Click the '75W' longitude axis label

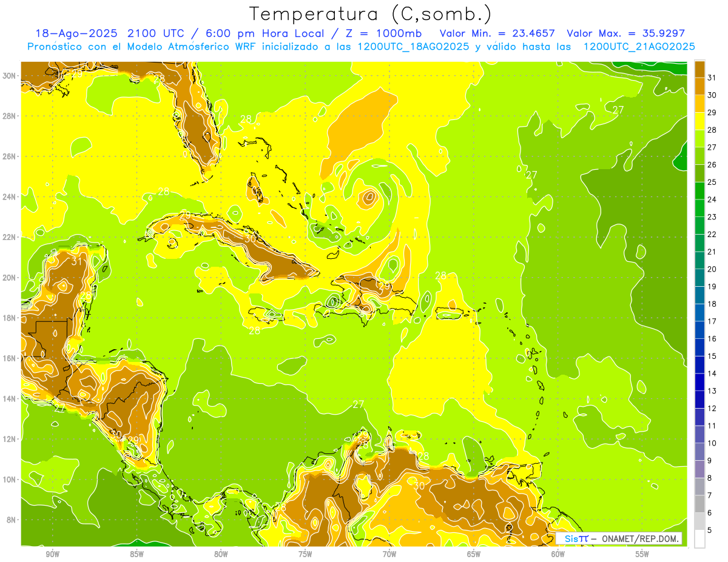point(305,555)
